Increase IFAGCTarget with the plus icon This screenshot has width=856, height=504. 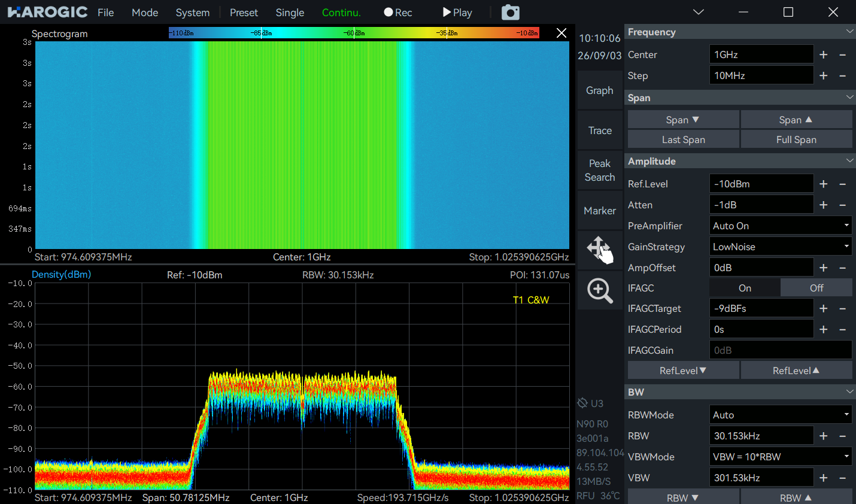824,308
